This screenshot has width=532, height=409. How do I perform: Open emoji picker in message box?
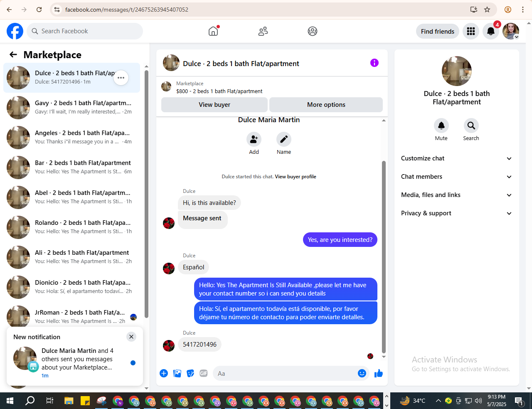362,373
